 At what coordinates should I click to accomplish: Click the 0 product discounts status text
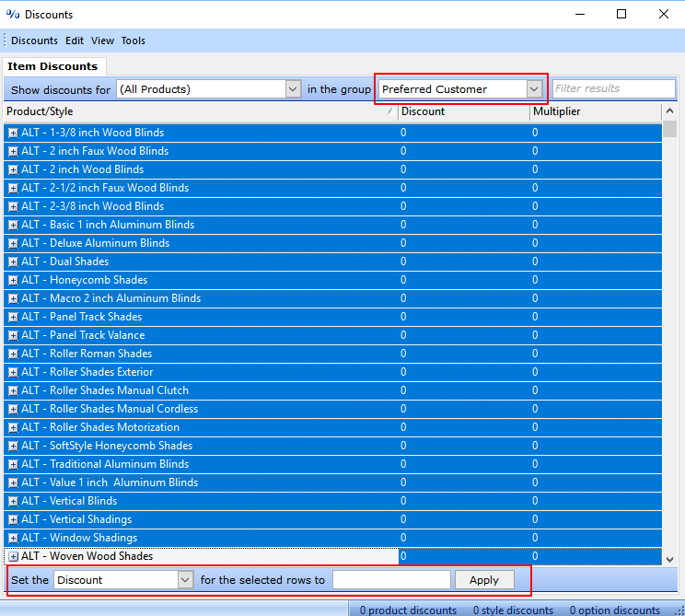[408, 610]
